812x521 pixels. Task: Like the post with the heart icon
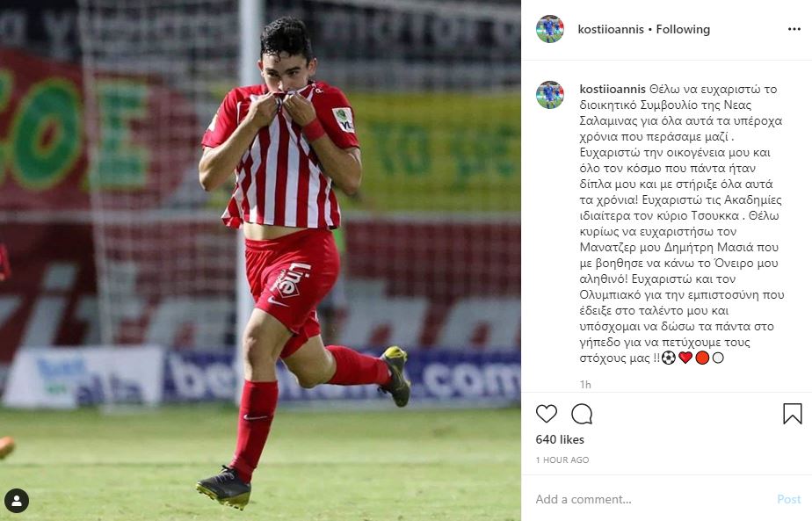[547, 414]
